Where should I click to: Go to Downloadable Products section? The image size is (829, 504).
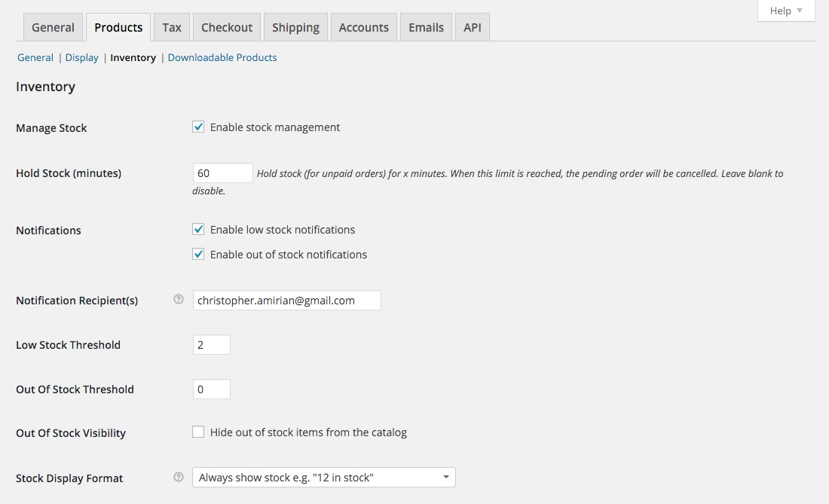(222, 57)
